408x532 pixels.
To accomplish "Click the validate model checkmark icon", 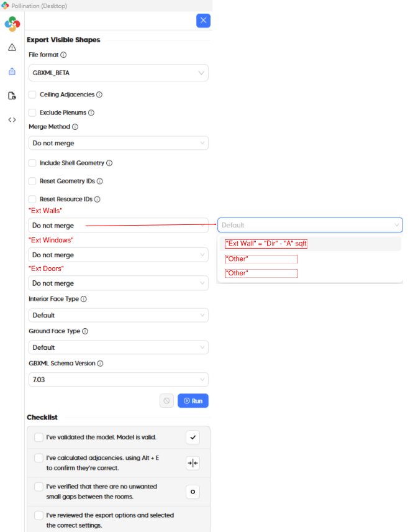I will coord(193,438).
